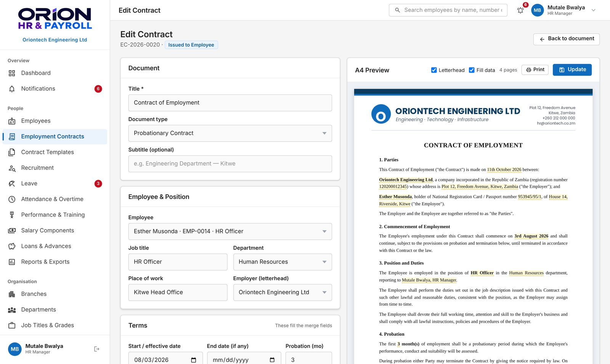Click the Job Titles & Grades briefcase icon
610x364 pixels.
coord(12,326)
